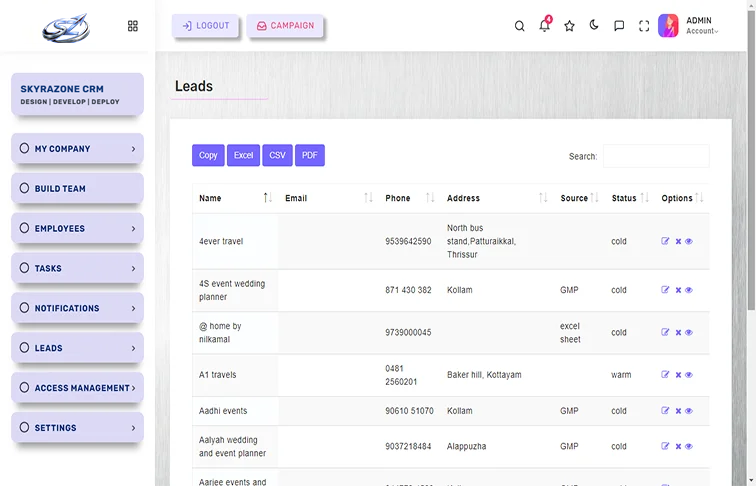Image resolution: width=756 pixels, height=486 pixels.
Task: Edit the 4ever travel lead
Action: [x=666, y=241]
